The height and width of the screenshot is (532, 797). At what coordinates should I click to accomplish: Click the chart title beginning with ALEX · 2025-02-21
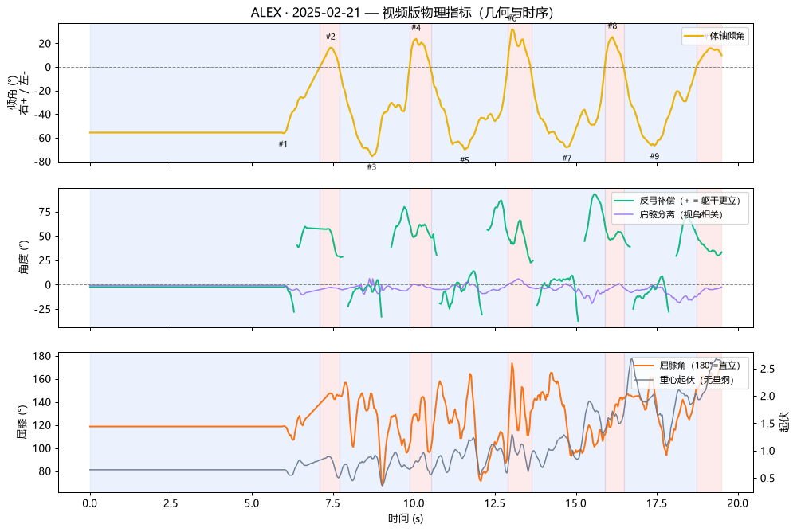(402, 12)
